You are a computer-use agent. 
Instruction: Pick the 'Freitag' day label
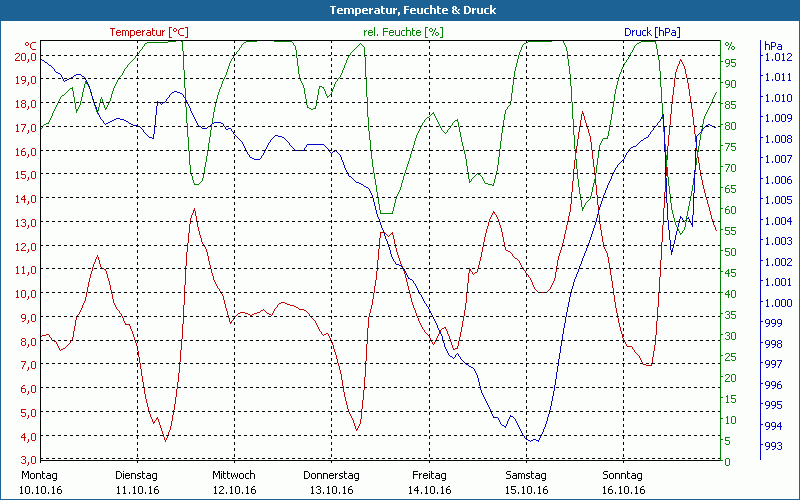428,475
